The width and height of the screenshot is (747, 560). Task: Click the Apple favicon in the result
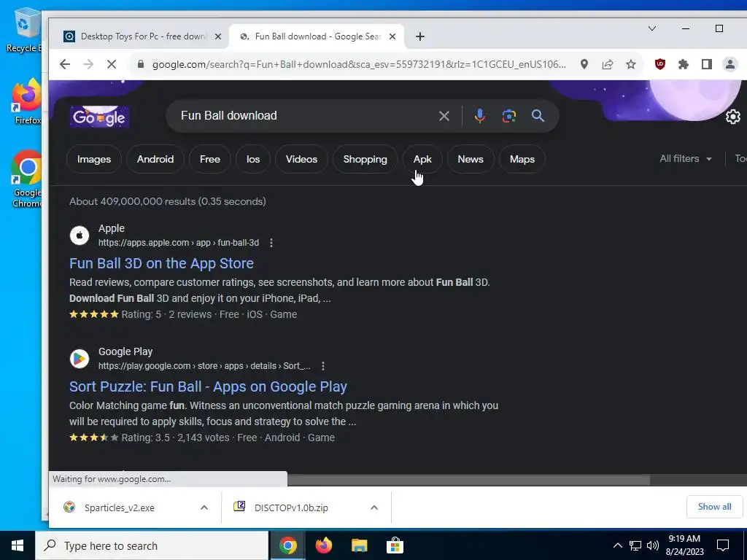(x=80, y=236)
